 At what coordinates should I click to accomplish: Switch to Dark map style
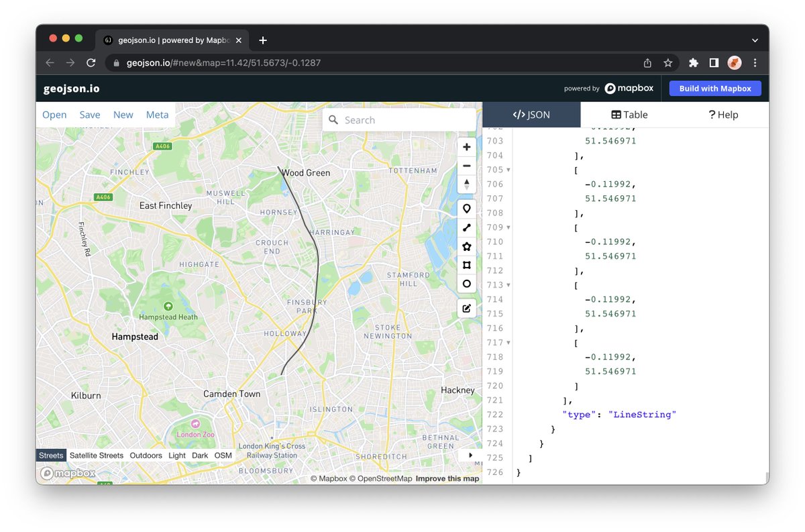point(200,456)
